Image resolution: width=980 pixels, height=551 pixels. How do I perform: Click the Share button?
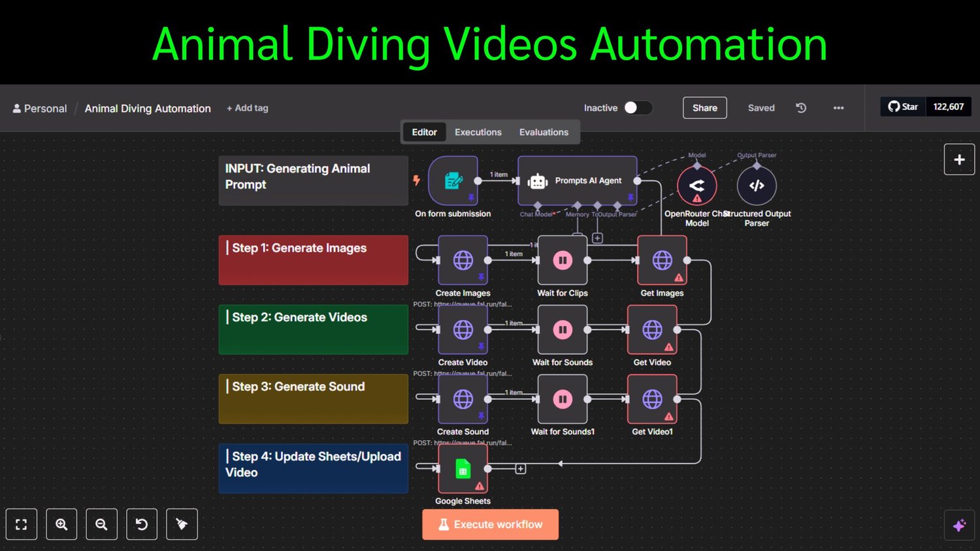[705, 108]
